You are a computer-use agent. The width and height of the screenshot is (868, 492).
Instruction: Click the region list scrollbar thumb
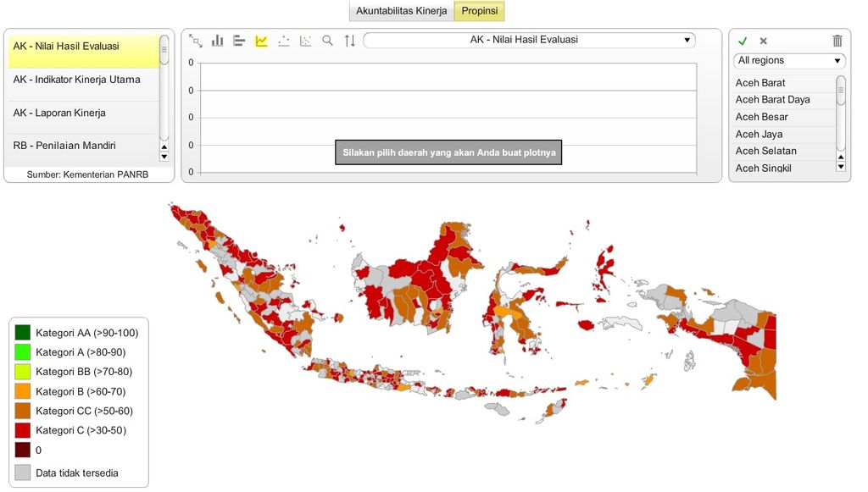[841, 91]
